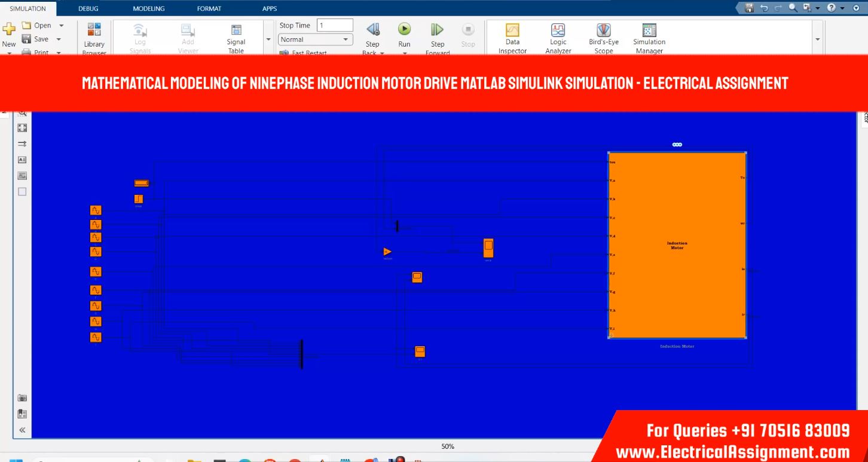Switch to the DEBUG tab
The width and height of the screenshot is (868, 462).
pyautogui.click(x=88, y=8)
